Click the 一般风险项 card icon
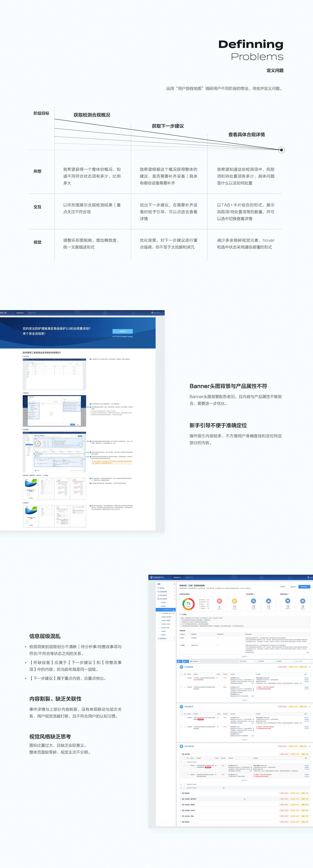313x868 pixels. [x=235, y=601]
